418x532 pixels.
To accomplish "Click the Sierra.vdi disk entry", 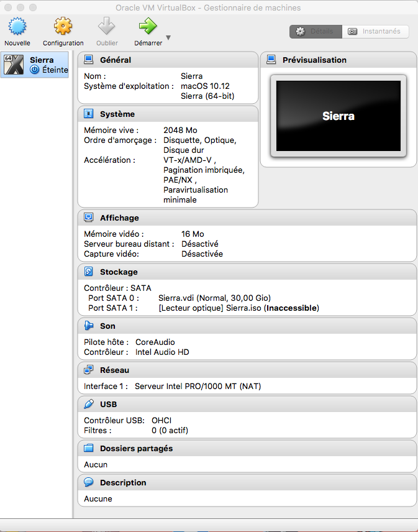I will point(214,298).
